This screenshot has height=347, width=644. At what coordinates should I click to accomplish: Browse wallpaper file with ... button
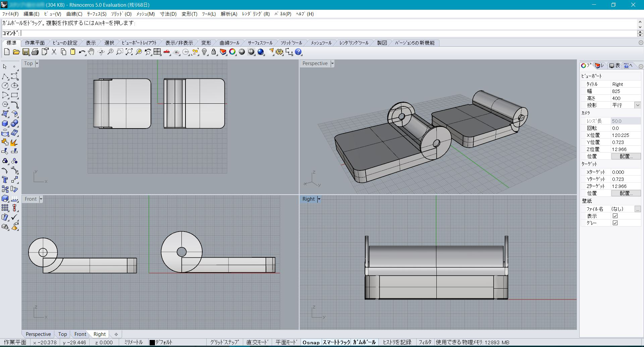pyautogui.click(x=638, y=209)
